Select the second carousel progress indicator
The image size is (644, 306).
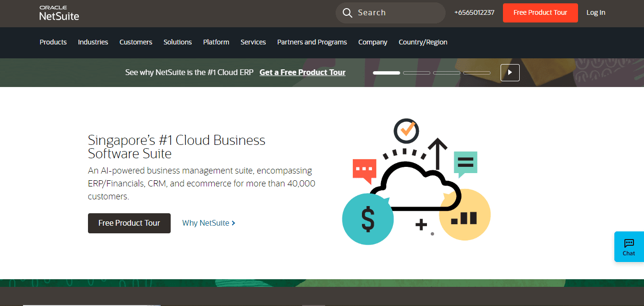point(416,73)
